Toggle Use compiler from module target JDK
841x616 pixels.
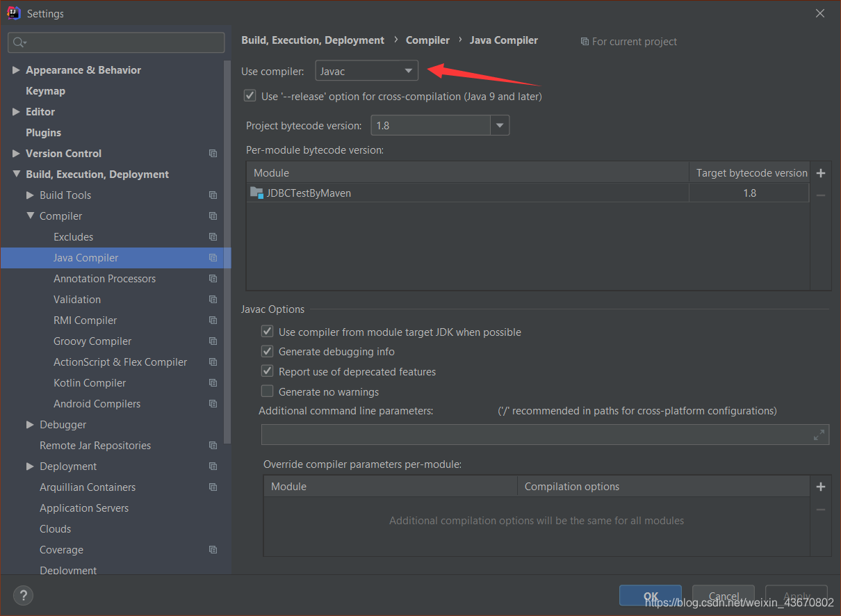coord(267,332)
